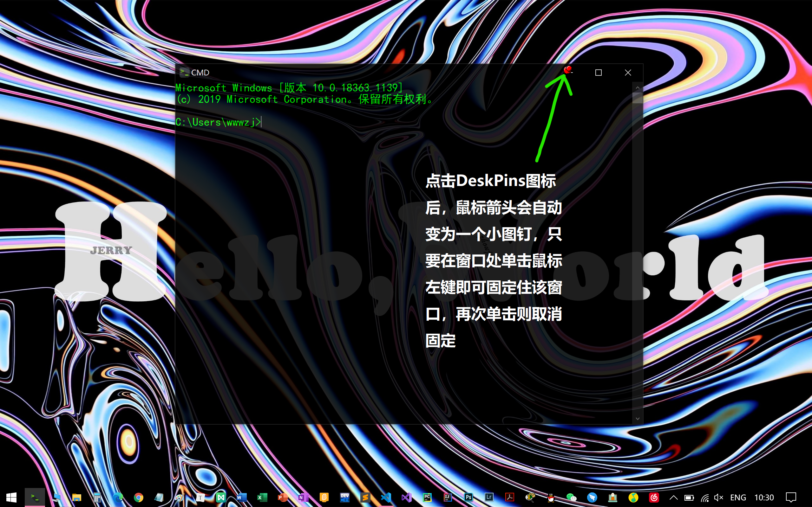Open Microsoft Word taskbar icon

click(x=242, y=497)
